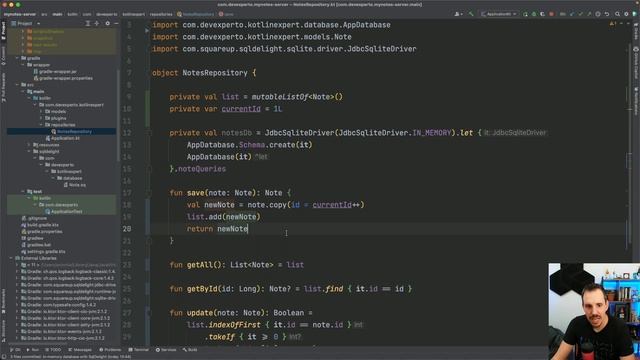The image size is (640, 360).
Task: Click the save breadcrumb item
Action: (226, 14)
